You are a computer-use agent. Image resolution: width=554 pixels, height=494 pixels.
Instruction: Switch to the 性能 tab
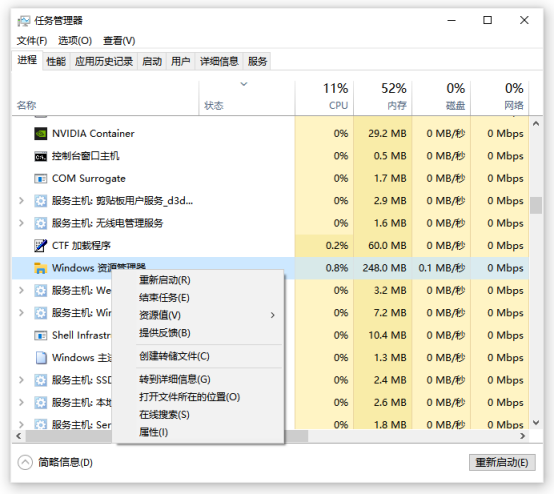click(x=56, y=62)
